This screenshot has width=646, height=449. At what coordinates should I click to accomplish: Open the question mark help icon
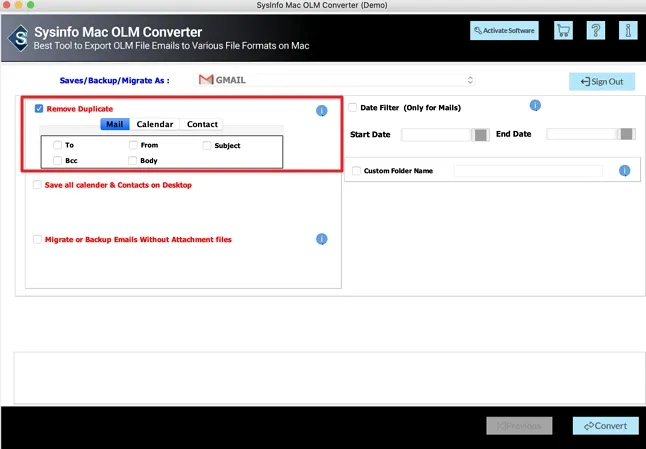tap(596, 30)
